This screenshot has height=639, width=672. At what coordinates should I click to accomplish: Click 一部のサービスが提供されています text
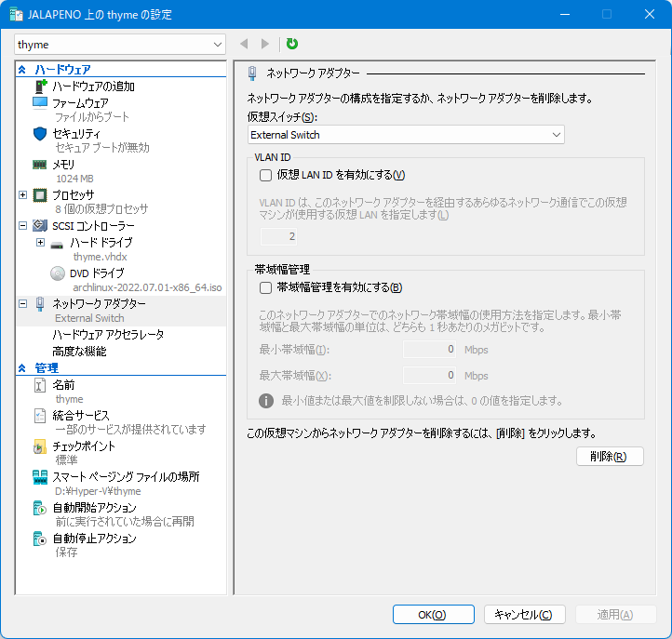130,429
